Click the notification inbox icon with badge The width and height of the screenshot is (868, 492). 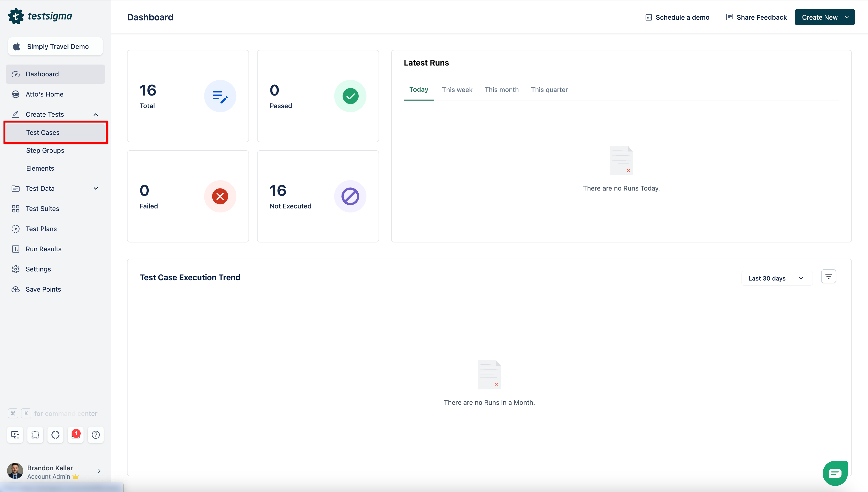(x=75, y=435)
